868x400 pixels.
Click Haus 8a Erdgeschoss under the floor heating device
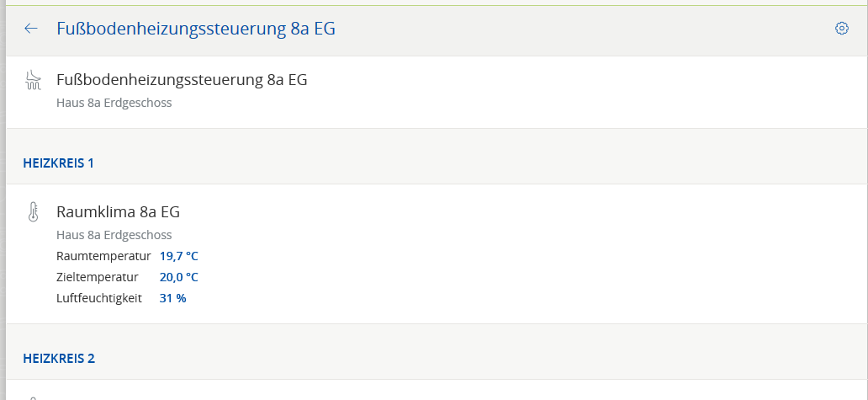114,103
